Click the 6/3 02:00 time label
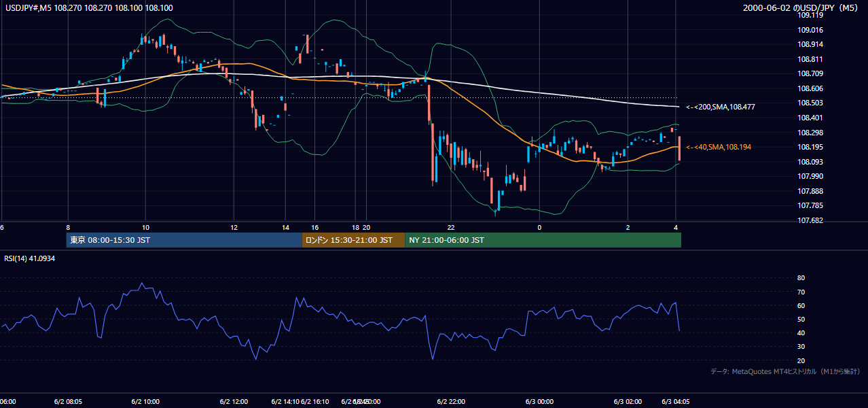Screen dimensions: 868x408 [628, 401]
